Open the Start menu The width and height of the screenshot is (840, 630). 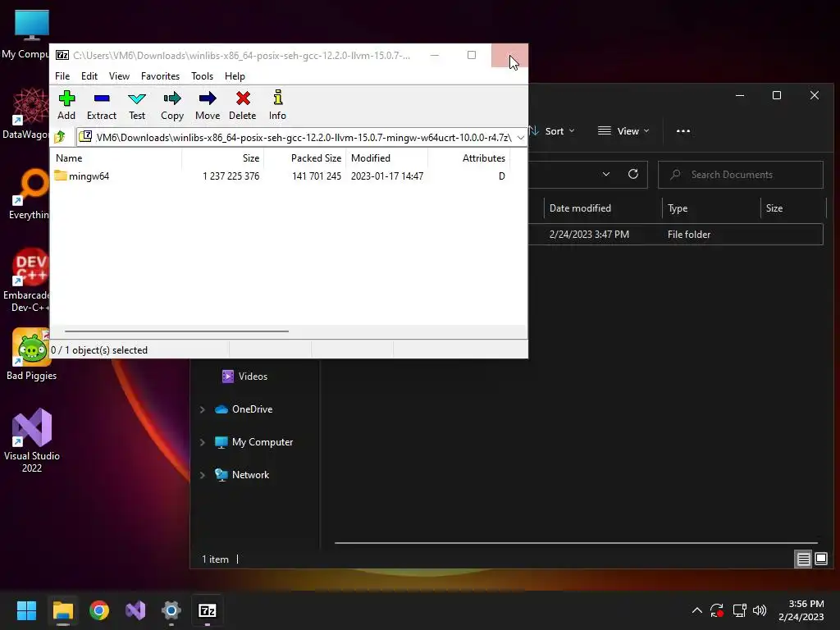[26, 610]
